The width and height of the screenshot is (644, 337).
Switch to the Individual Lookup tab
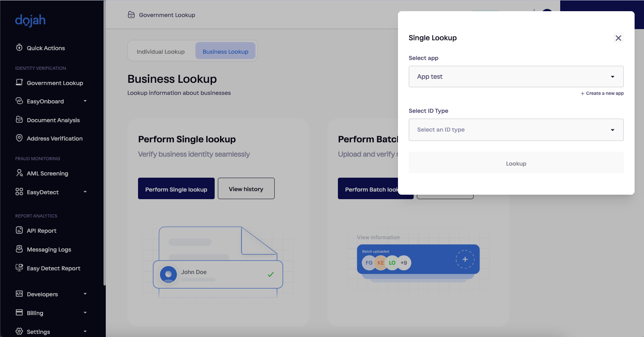click(x=160, y=51)
